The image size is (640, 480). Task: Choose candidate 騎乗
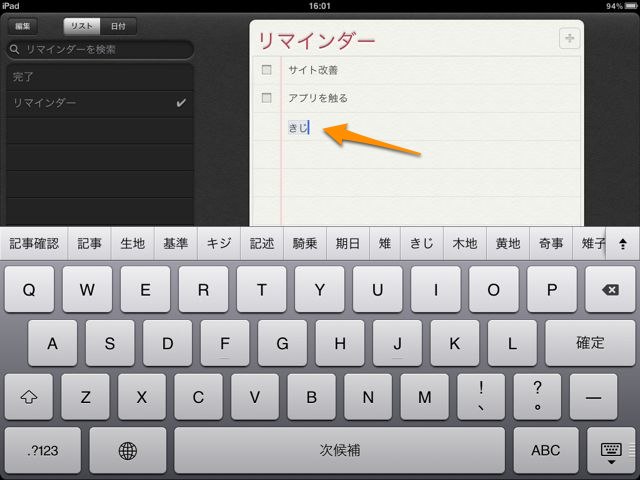pyautogui.click(x=305, y=244)
